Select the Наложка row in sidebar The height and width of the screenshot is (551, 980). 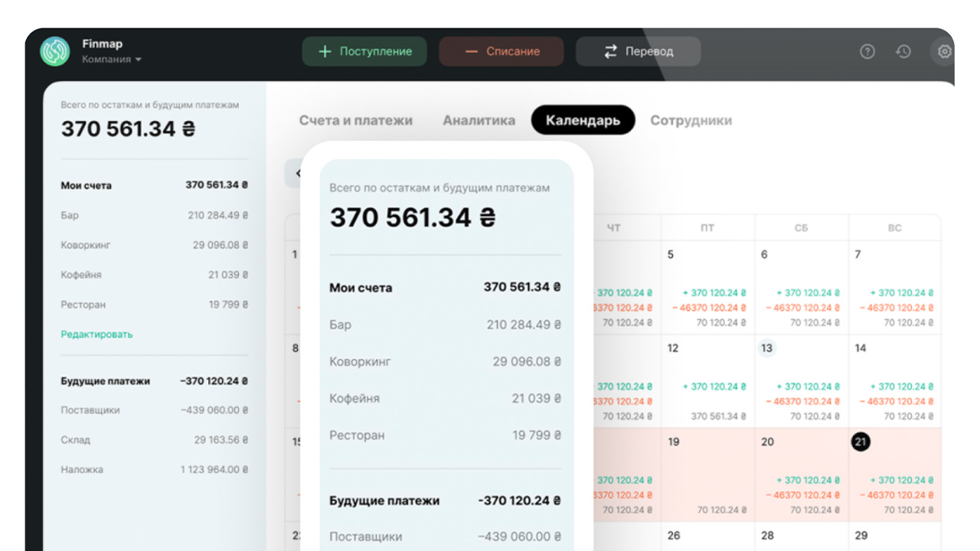tap(155, 470)
